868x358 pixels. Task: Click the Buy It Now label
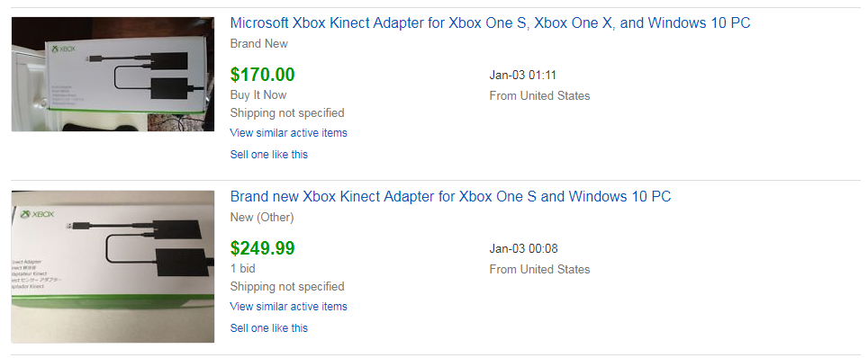258,95
